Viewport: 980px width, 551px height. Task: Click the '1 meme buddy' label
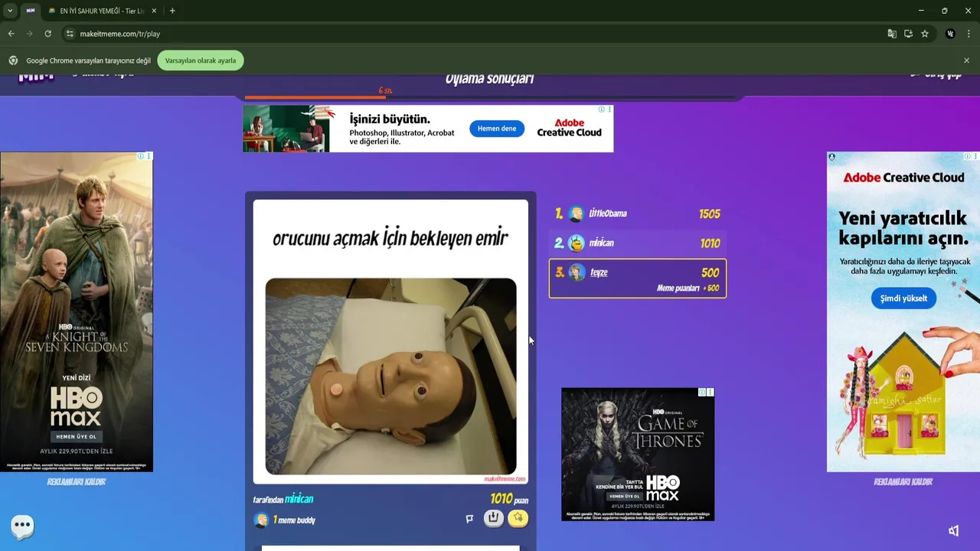pyautogui.click(x=294, y=520)
